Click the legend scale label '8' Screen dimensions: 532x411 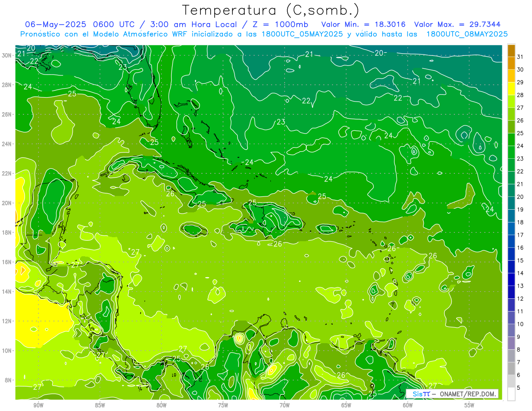coord(519,349)
